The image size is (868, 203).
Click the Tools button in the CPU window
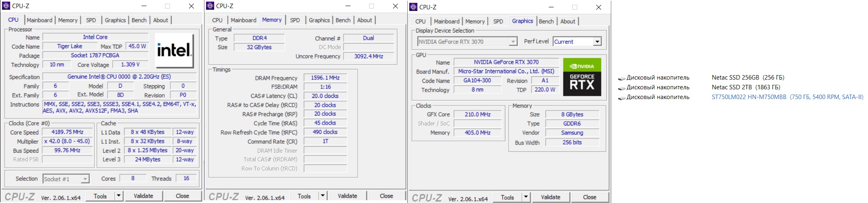100,196
